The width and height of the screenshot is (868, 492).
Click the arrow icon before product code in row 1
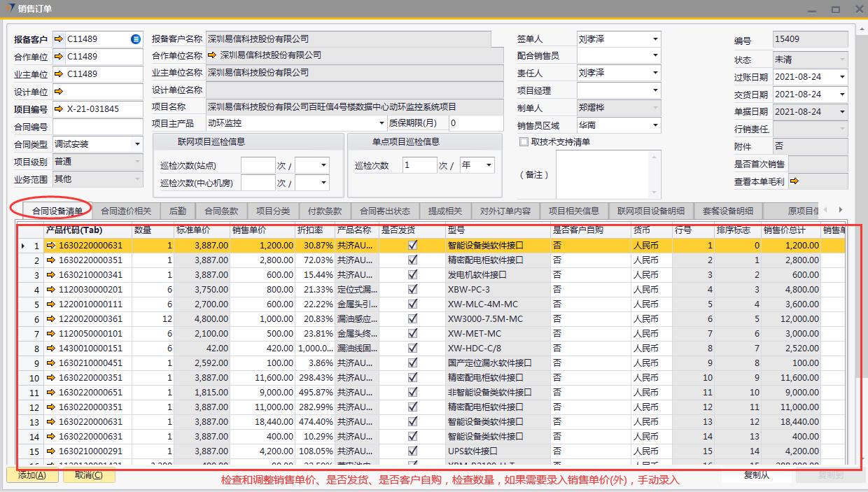(51, 246)
